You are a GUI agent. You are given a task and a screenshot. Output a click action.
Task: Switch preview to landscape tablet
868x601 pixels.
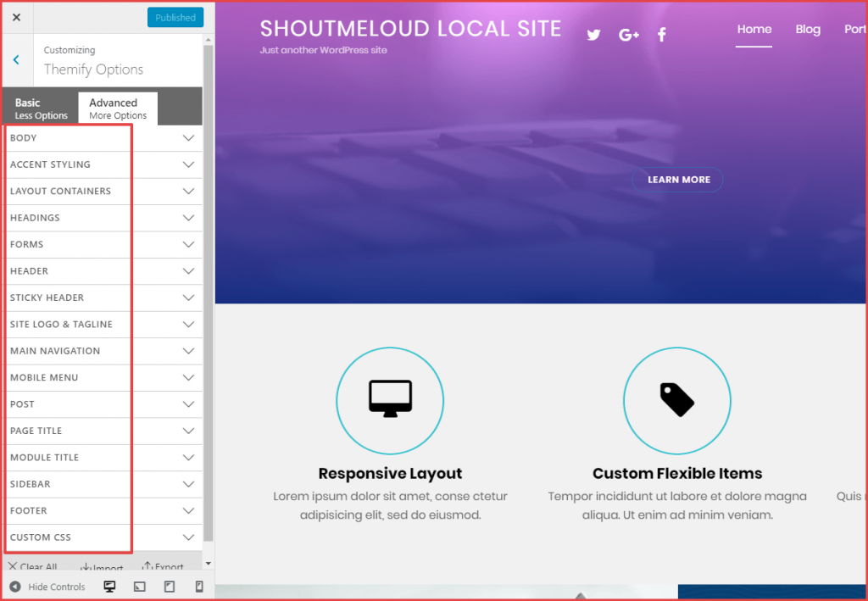[140, 587]
